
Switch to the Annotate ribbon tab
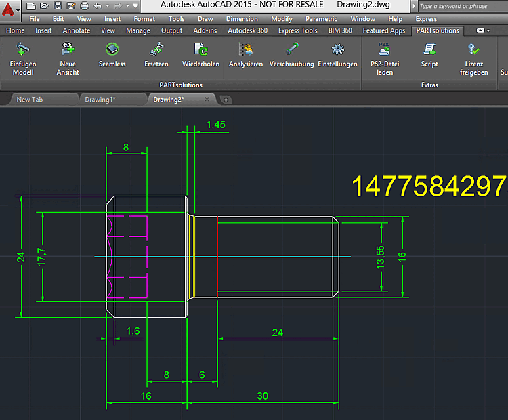tap(76, 30)
